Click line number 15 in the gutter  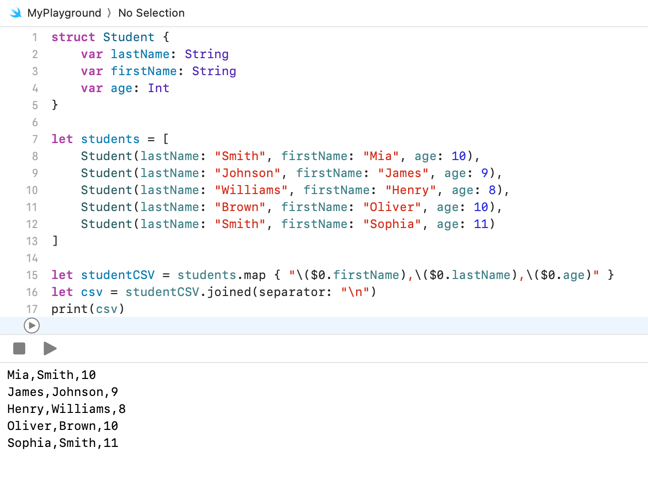tap(32, 275)
